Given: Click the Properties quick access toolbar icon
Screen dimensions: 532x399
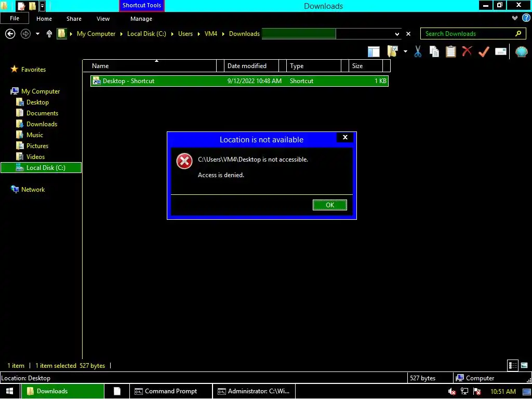Looking at the screenshot, I should pos(21,6).
